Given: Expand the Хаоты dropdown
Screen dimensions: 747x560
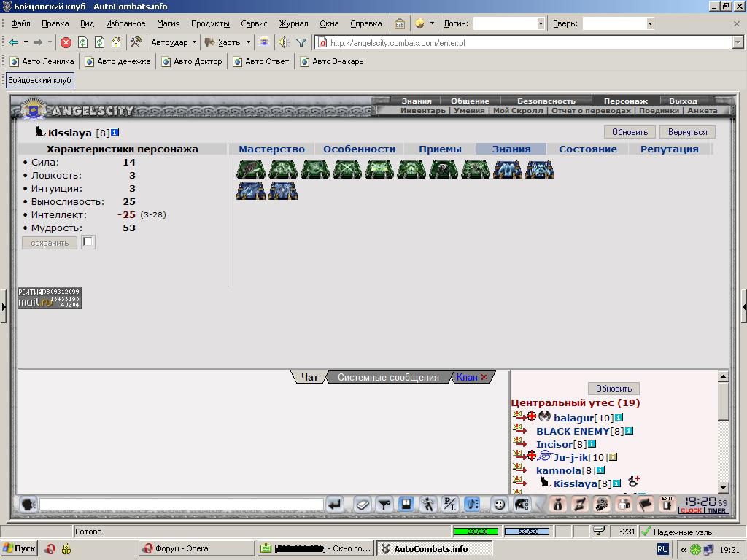Looking at the screenshot, I should pos(248,42).
